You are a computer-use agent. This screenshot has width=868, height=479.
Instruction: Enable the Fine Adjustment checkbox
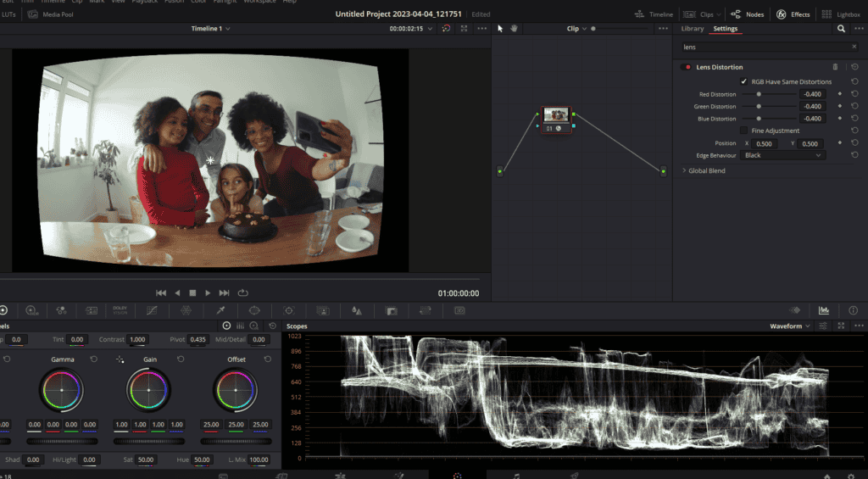743,131
